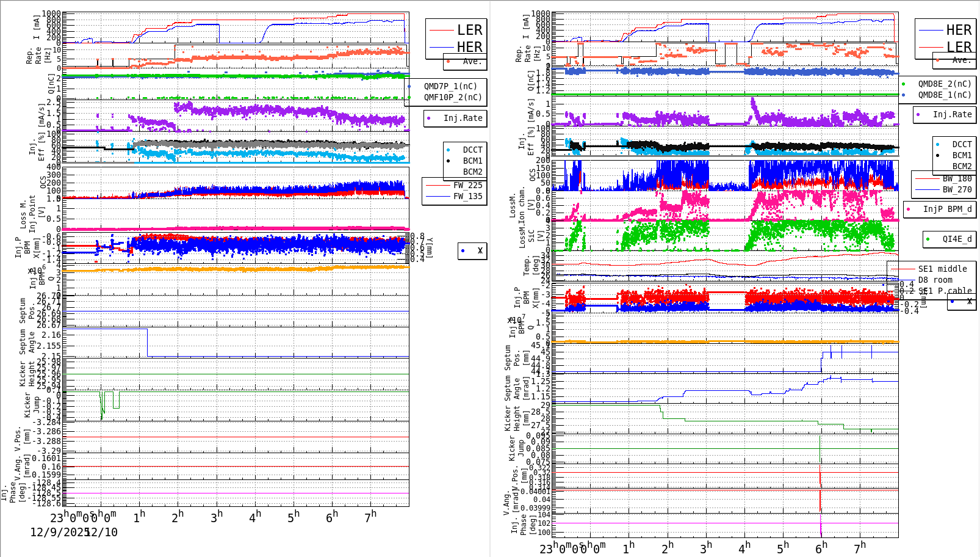
Task: Select the blue X legend marker in the left panel
Action: pyautogui.click(x=463, y=250)
